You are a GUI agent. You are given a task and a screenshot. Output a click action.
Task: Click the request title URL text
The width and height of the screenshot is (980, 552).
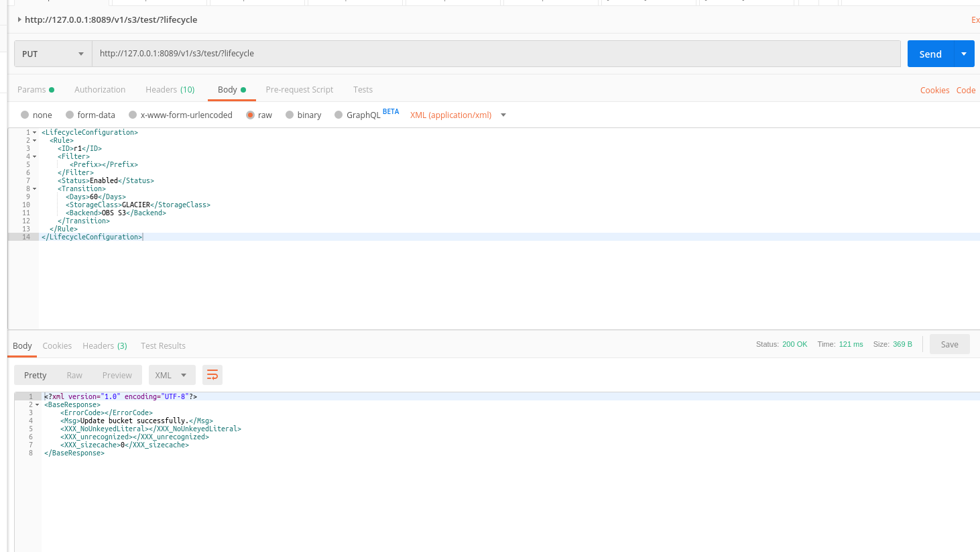pos(111,19)
